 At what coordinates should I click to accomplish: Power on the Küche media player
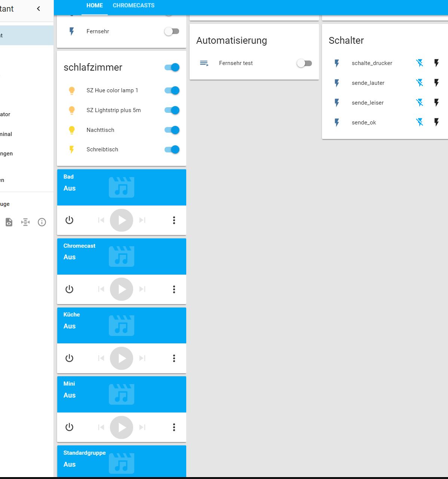(69, 358)
